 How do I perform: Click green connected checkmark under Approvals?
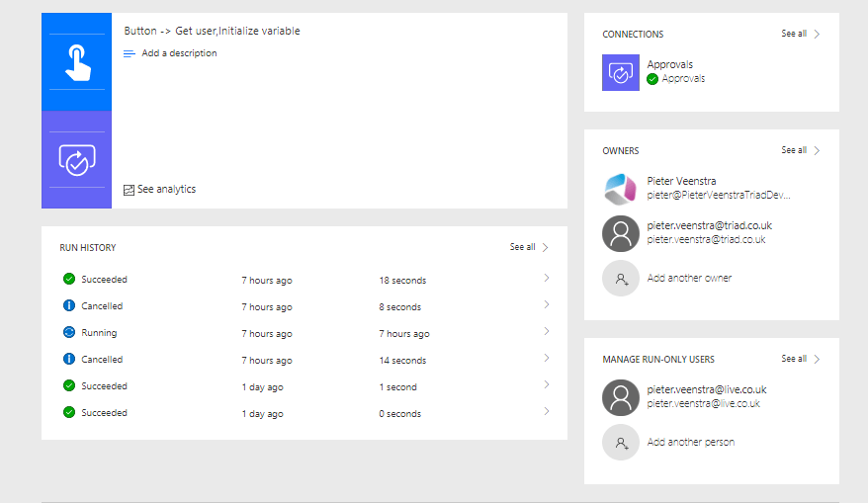tap(652, 79)
